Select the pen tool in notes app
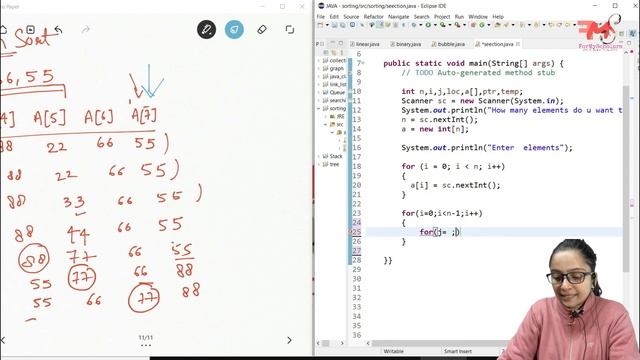The width and height of the screenshot is (640, 360). pyautogui.click(x=207, y=29)
